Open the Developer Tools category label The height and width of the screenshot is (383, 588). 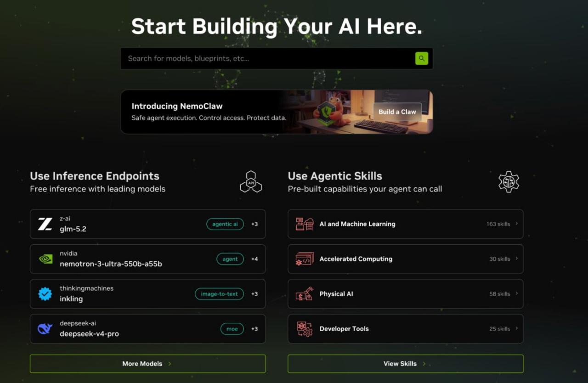pyautogui.click(x=344, y=329)
